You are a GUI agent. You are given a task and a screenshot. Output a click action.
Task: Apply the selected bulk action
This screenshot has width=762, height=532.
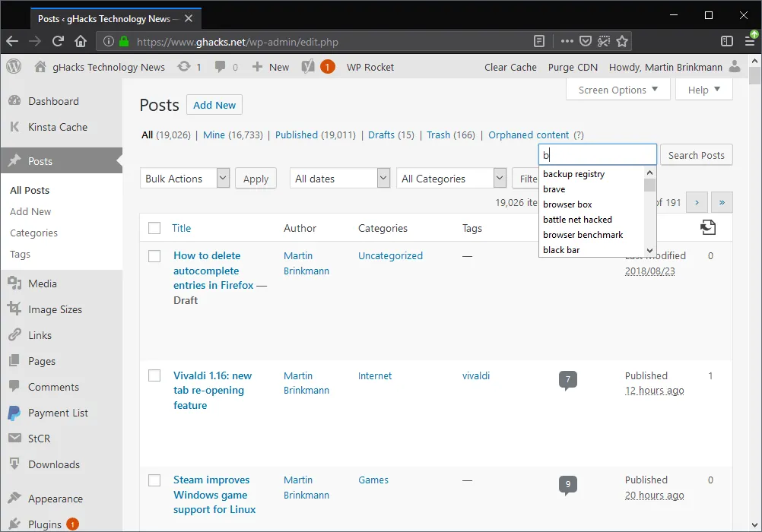(x=256, y=179)
